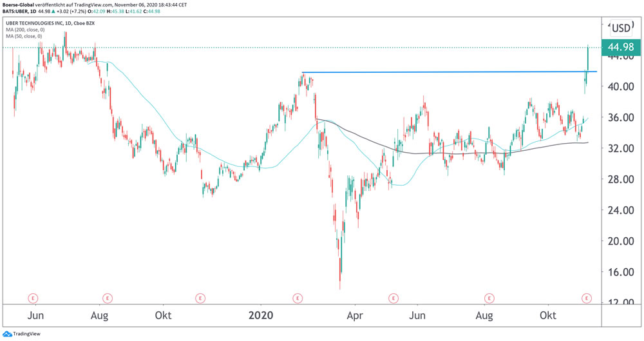
Task: Click the 24.00 price axis label
Action: coord(621,209)
